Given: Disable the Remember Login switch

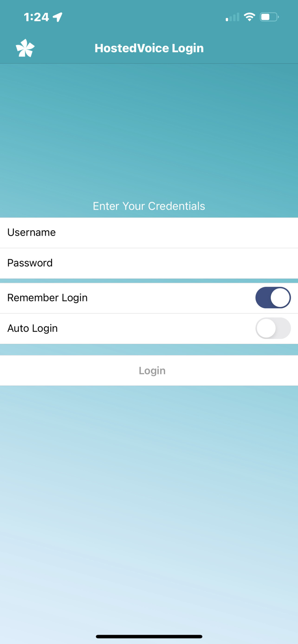Looking at the screenshot, I should pyautogui.click(x=273, y=298).
